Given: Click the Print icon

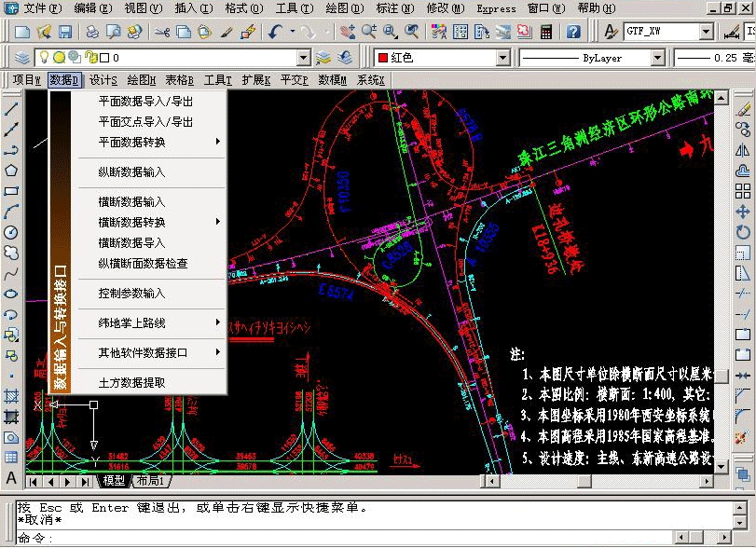Looking at the screenshot, I should (x=92, y=32).
